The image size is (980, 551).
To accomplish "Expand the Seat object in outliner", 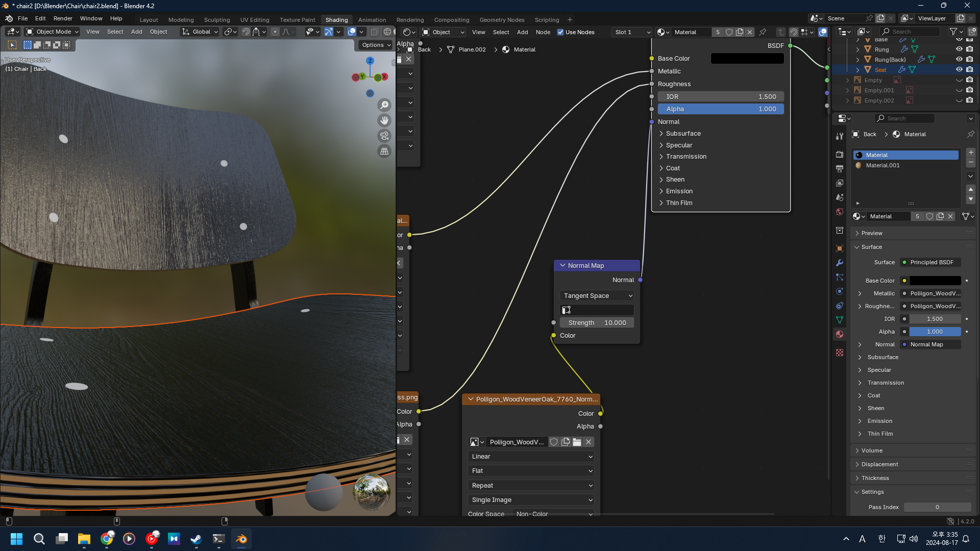I will [857, 70].
